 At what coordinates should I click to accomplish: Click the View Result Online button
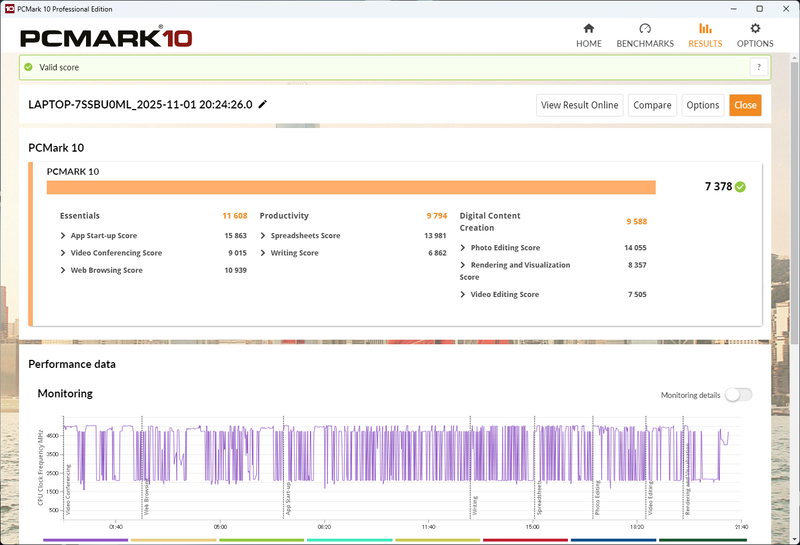(x=580, y=105)
